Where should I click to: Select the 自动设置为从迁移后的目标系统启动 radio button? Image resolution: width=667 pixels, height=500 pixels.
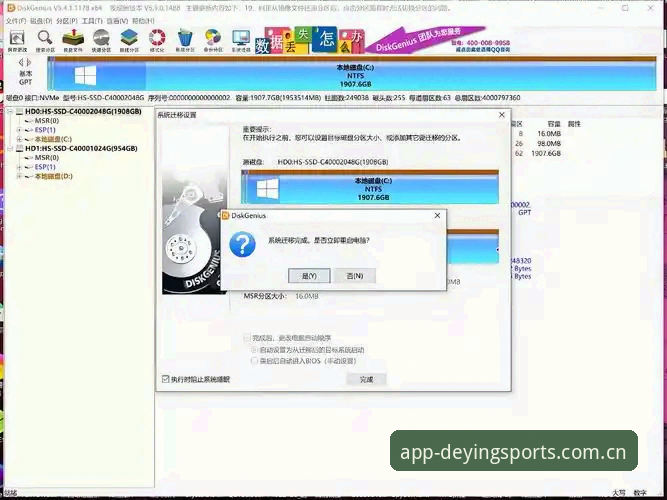click(254, 350)
